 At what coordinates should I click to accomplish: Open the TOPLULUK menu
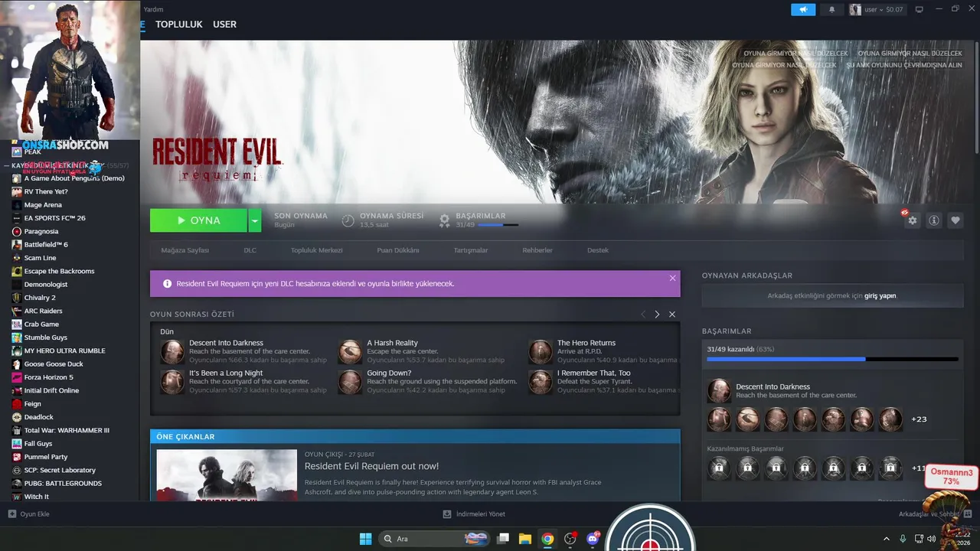click(x=179, y=24)
